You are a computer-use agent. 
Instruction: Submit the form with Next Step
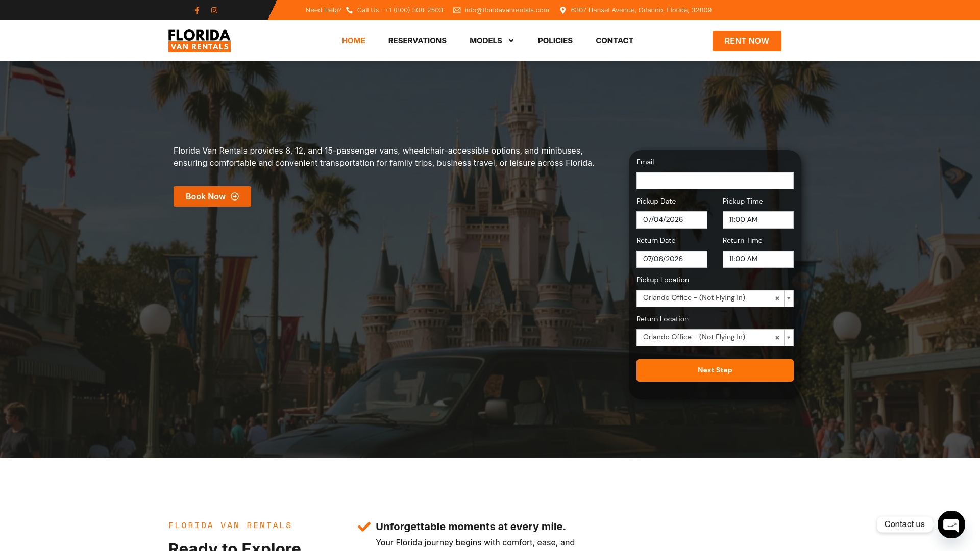[x=715, y=370]
